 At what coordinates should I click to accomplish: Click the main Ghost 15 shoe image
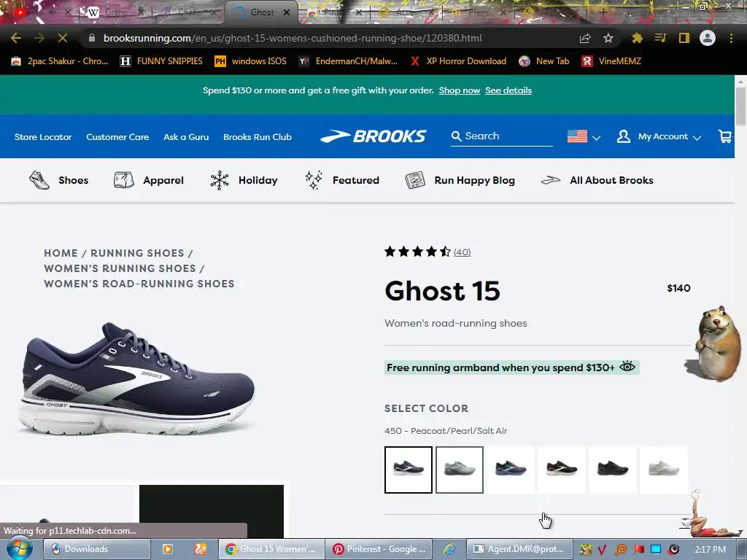[137, 378]
